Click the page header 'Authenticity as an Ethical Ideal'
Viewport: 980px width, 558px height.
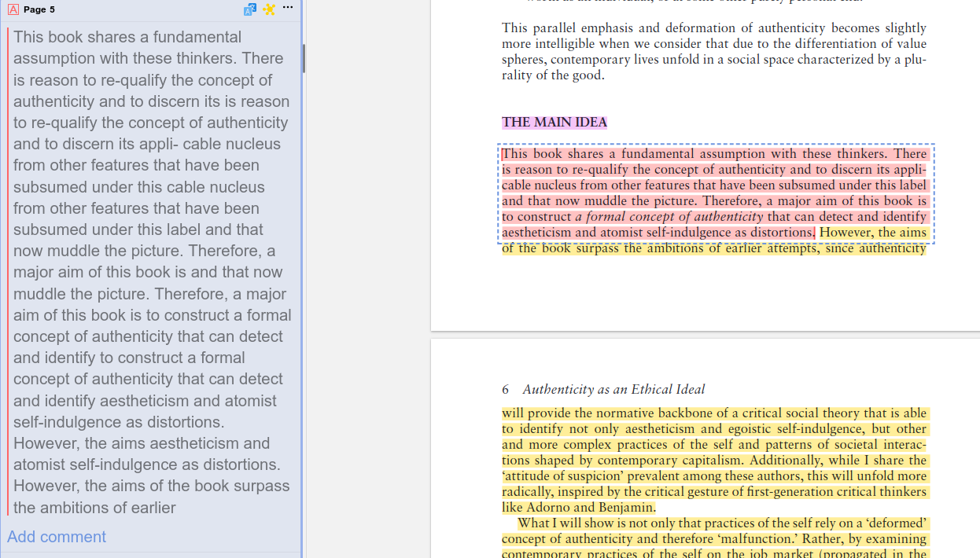[x=613, y=389]
